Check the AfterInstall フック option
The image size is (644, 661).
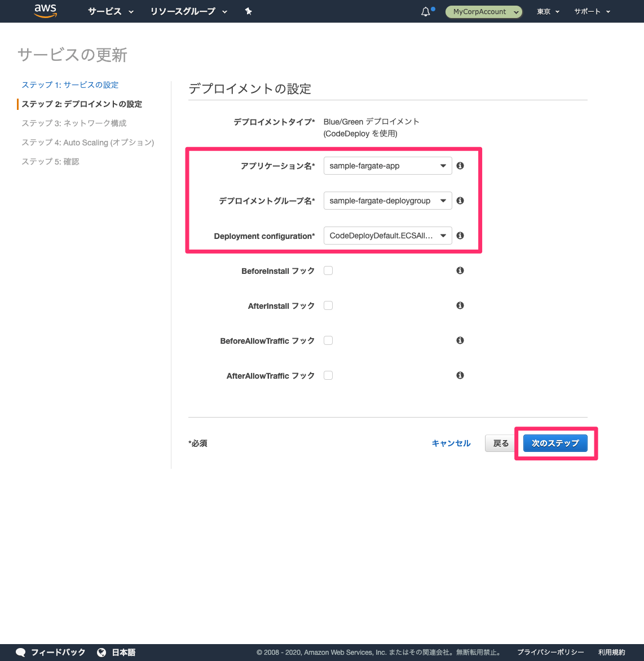tap(328, 305)
